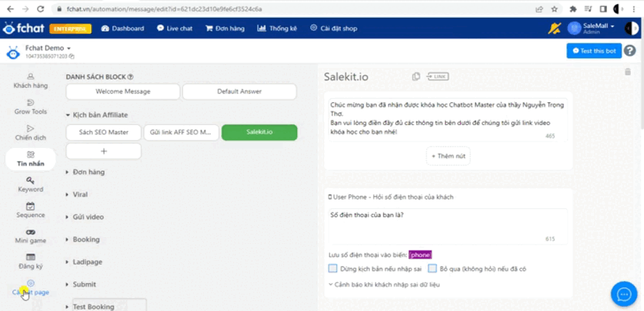Open Đăng ký section
This screenshot has height=311, width=644.
(31, 262)
